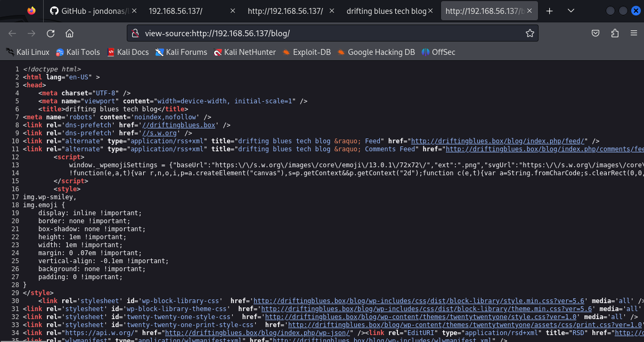Open the Kali Tools bookmark

[78, 52]
